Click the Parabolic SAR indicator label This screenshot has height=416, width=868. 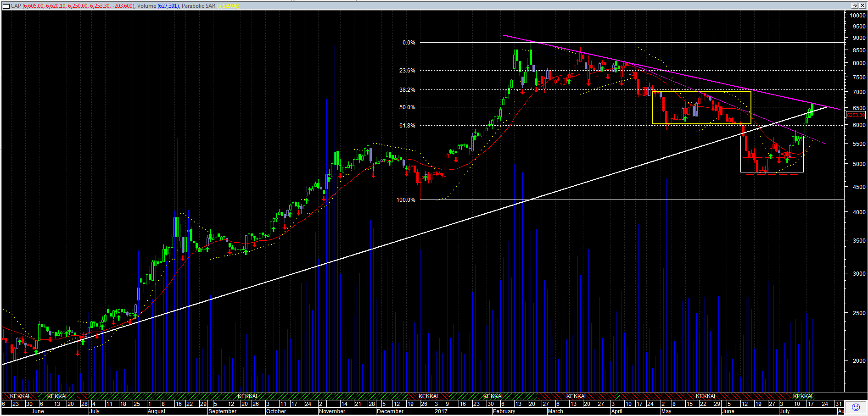(198, 6)
